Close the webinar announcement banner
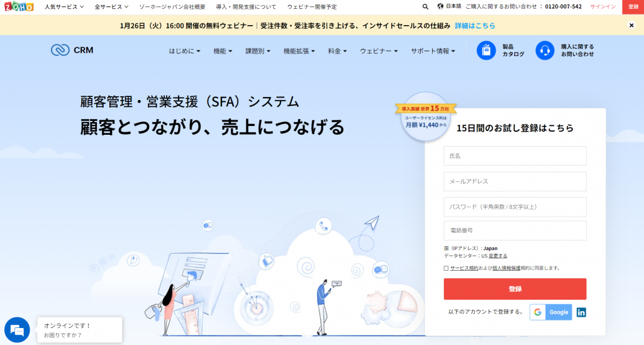The width and height of the screenshot is (644, 345). [631, 25]
